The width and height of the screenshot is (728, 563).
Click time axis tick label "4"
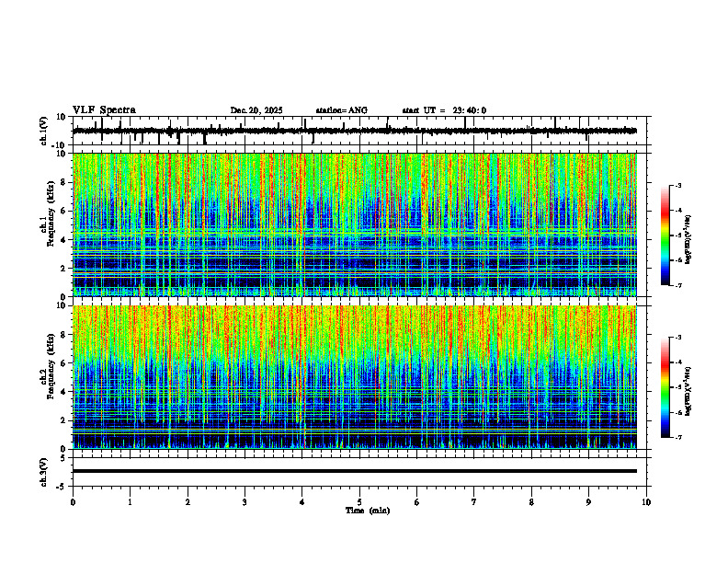point(302,502)
